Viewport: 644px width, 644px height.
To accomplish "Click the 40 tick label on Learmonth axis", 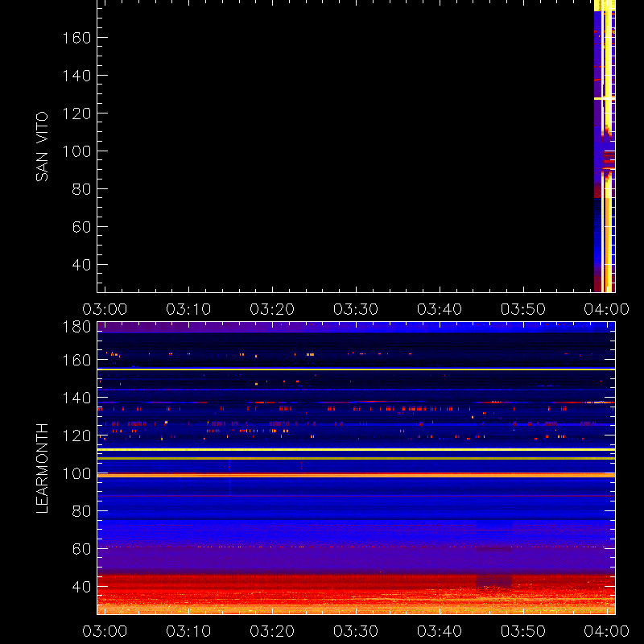I will pyautogui.click(x=81, y=587).
